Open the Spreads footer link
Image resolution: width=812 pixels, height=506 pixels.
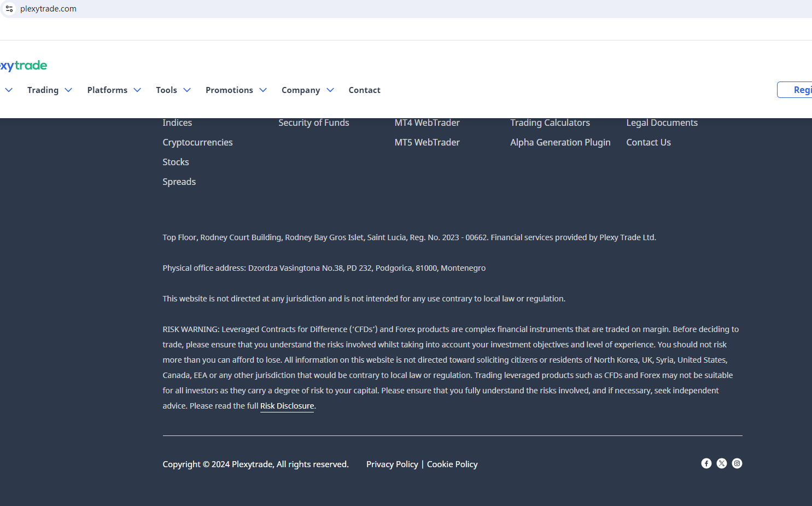point(179,182)
